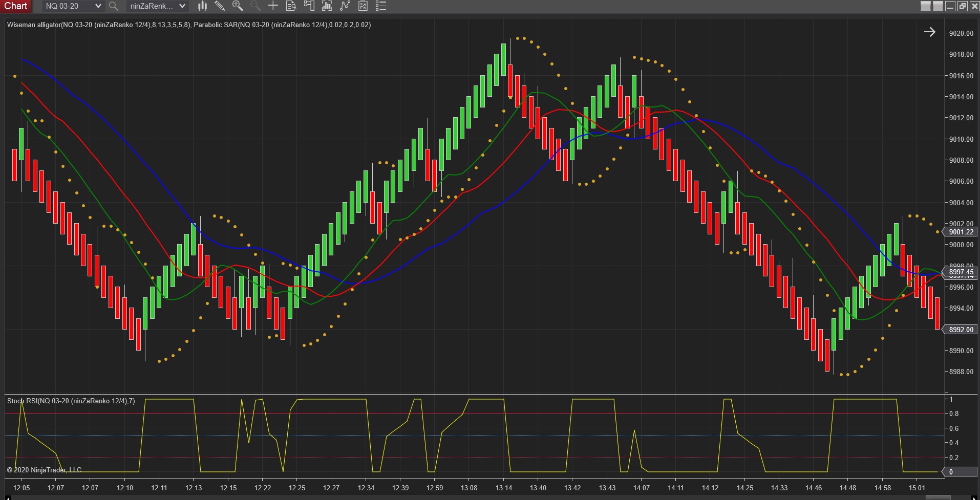This screenshot has width=980, height=500.
Task: Click the second window link button
Action: pyautogui.click(x=938, y=6)
